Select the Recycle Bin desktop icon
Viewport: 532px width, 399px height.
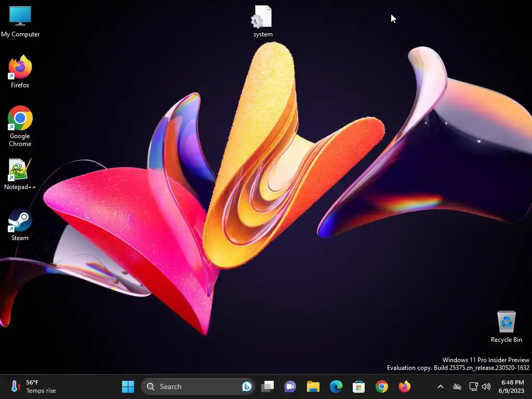click(x=506, y=327)
